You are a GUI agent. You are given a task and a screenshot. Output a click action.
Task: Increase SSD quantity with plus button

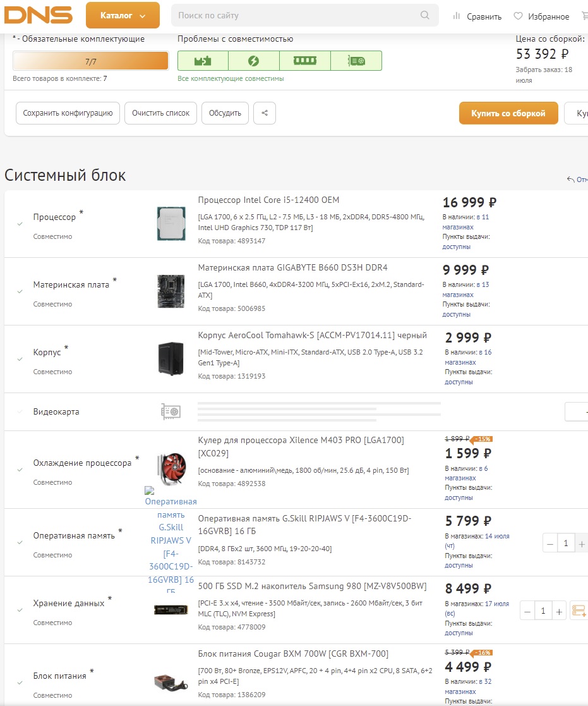pyautogui.click(x=559, y=611)
